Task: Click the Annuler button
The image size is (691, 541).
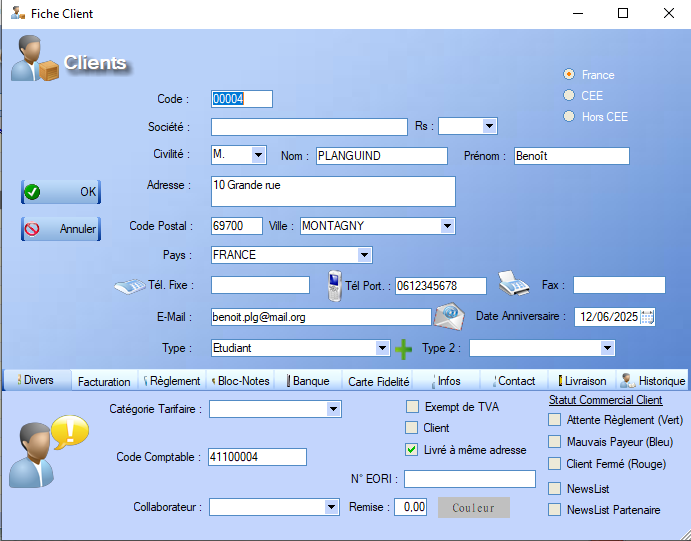Action: 61,229
